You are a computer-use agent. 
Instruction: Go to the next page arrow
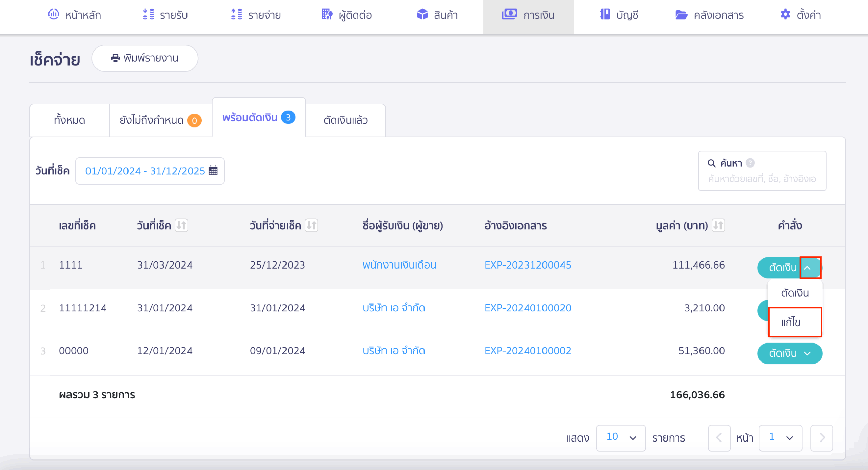click(822, 438)
